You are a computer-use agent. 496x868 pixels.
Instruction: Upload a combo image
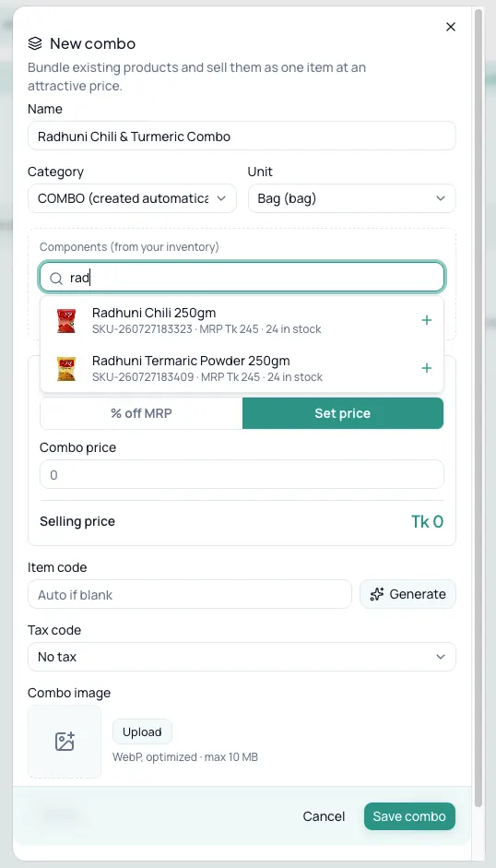[x=142, y=731]
